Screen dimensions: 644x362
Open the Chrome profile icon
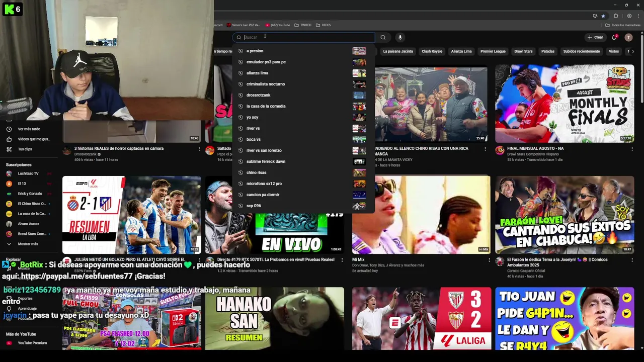[629, 16]
